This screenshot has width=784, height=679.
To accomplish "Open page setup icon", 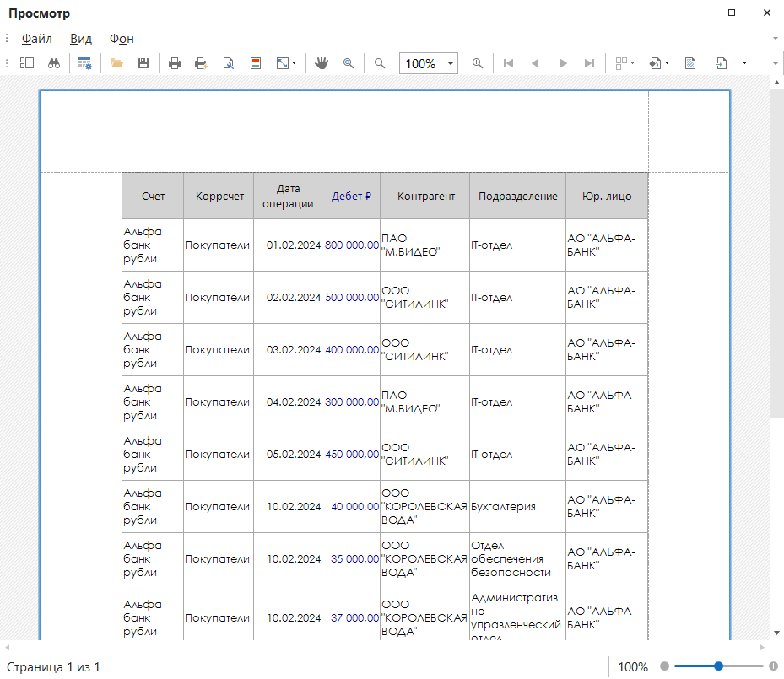I will tap(228, 63).
